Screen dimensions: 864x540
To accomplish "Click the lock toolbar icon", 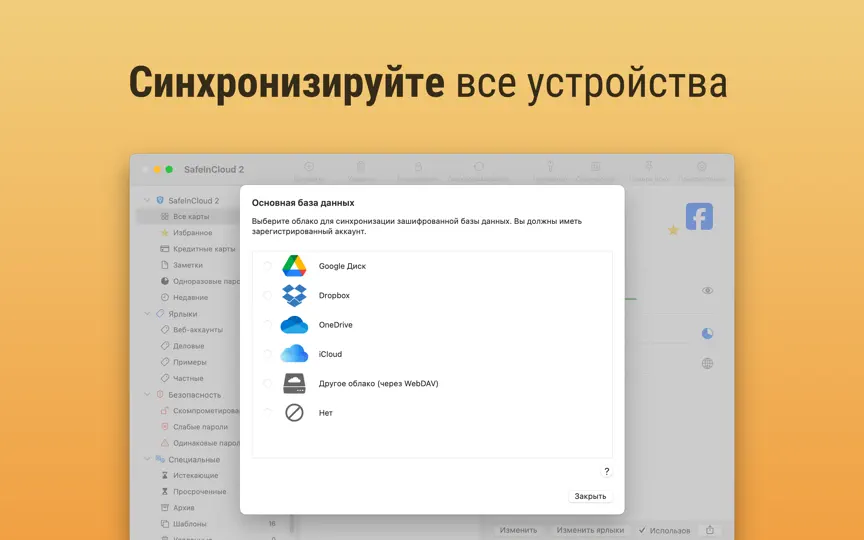I will tap(418, 166).
